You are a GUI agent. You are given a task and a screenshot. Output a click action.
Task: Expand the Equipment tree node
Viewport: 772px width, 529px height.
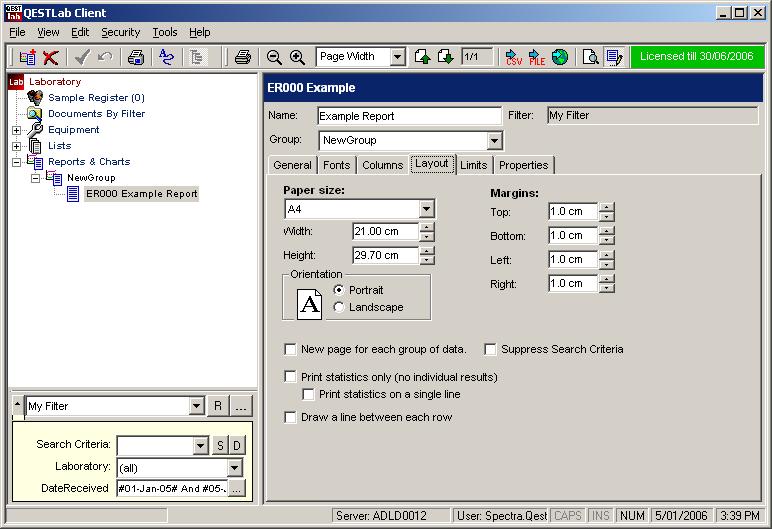click(16, 130)
